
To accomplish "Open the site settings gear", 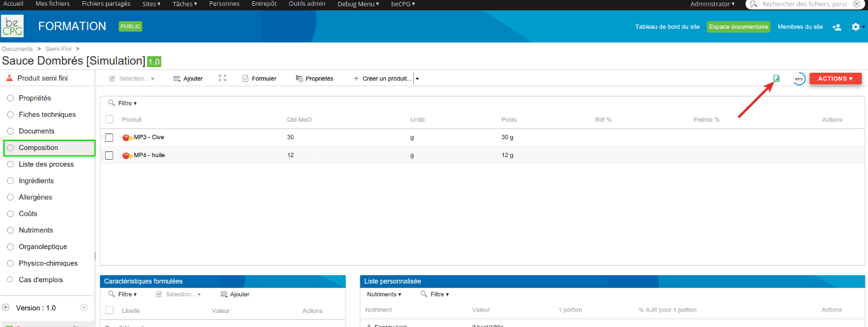I will click(856, 27).
